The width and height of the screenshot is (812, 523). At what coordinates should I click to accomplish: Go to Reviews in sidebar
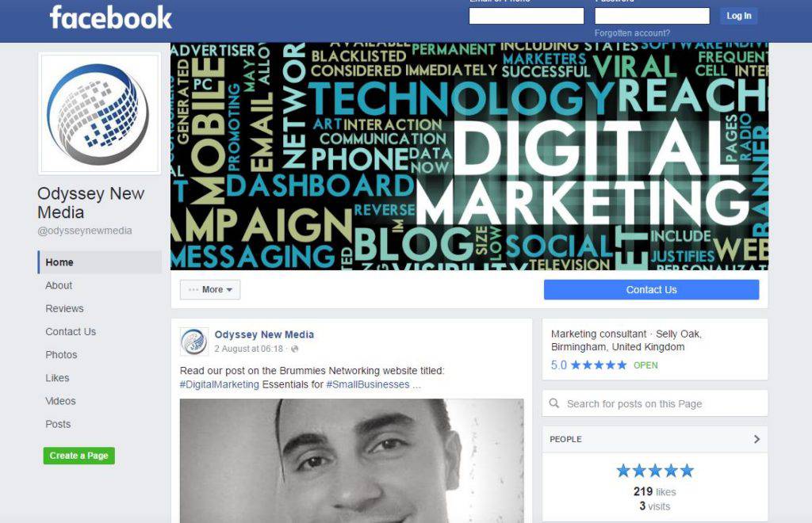(x=64, y=309)
